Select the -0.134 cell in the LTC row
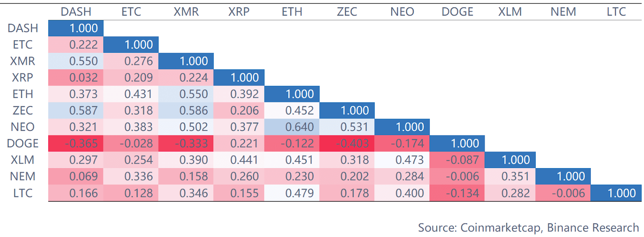The image size is (644, 237). (457, 193)
